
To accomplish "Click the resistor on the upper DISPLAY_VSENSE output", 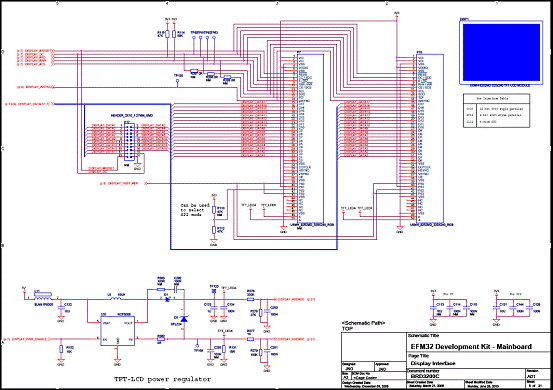I will 250,299.
